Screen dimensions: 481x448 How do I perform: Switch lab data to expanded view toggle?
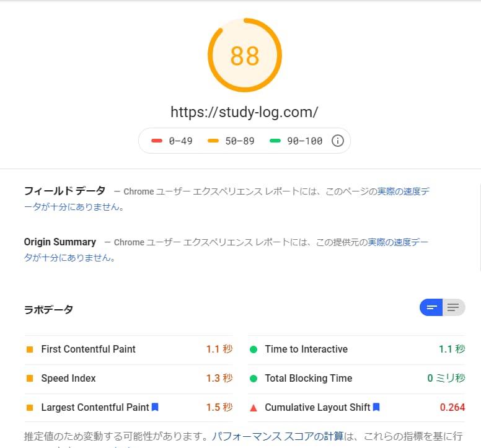tap(454, 307)
